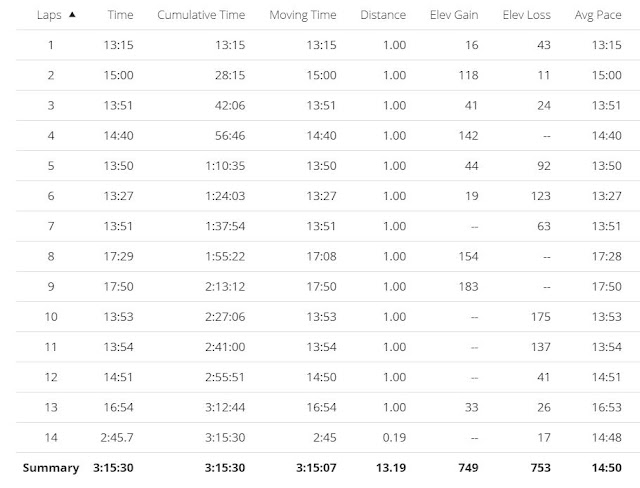Click summary average pace 14:50
The image size is (640, 488).
pos(607,468)
